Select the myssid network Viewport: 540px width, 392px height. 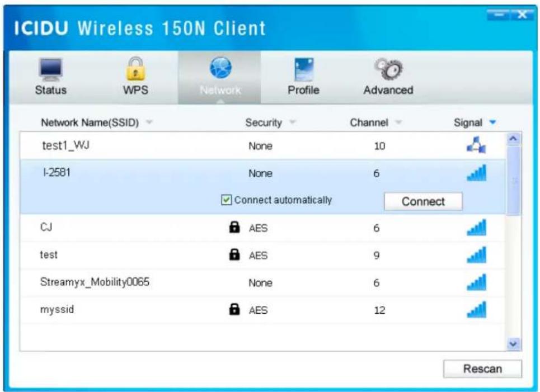57,310
